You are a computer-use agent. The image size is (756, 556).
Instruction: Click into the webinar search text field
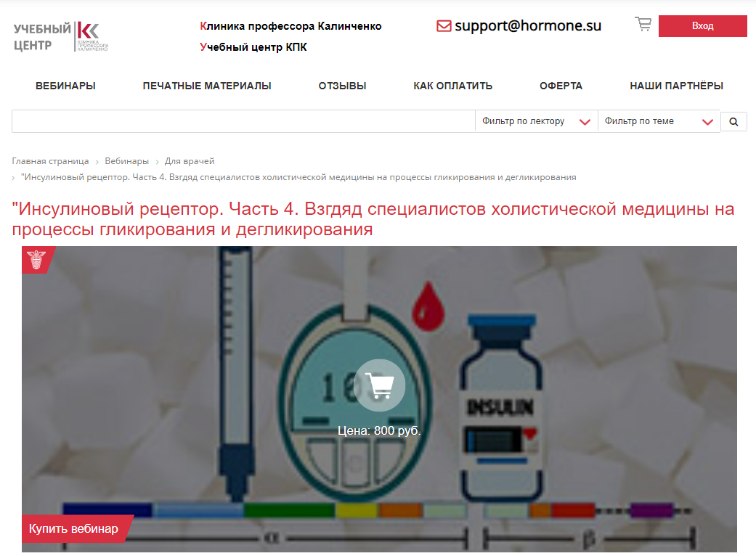pyautogui.click(x=243, y=121)
